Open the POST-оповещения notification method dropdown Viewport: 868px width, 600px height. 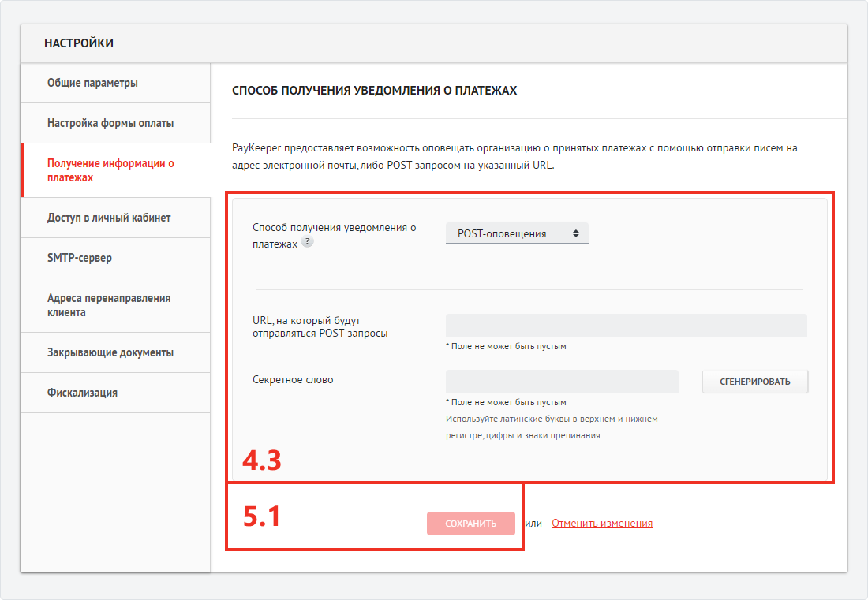click(x=517, y=233)
